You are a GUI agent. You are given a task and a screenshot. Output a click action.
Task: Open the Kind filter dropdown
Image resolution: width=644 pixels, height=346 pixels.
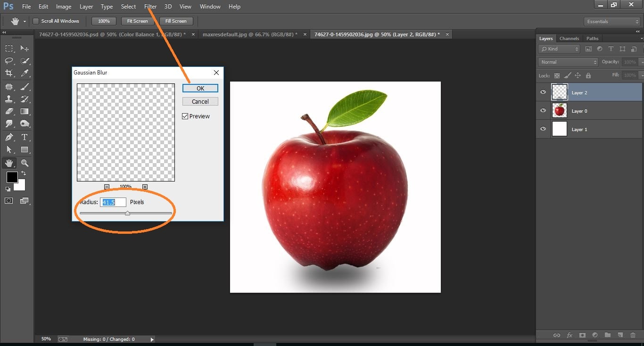pos(559,49)
